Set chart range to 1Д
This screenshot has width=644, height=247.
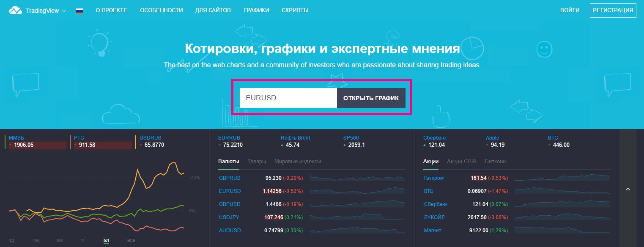click(12, 240)
